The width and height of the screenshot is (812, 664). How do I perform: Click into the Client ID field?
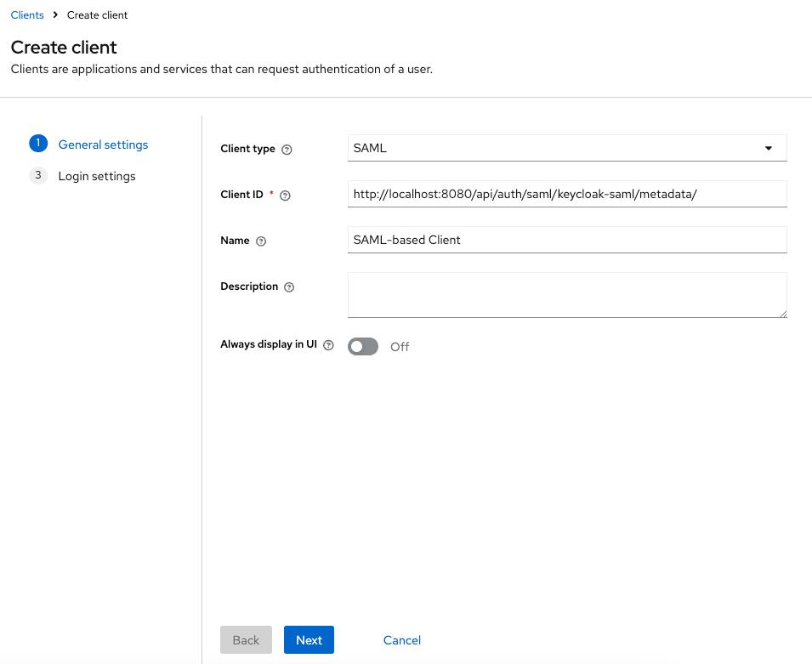pos(566,194)
